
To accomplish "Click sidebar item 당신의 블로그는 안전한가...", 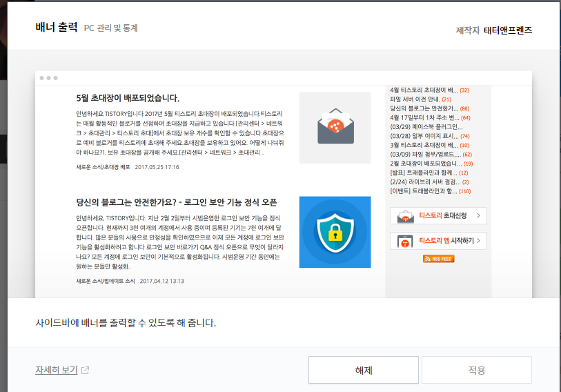I will (424, 108).
